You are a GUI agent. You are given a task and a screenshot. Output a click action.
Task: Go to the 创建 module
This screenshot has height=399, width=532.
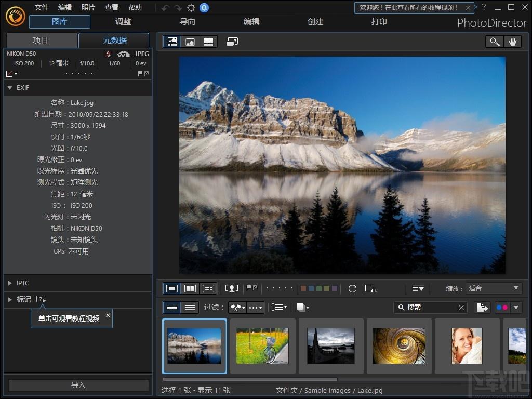[x=315, y=22]
